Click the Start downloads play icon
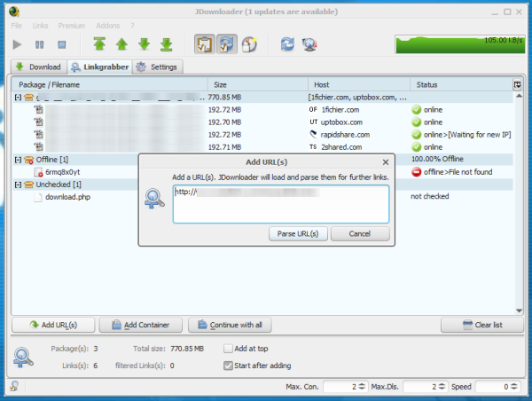The image size is (532, 401). click(19, 43)
